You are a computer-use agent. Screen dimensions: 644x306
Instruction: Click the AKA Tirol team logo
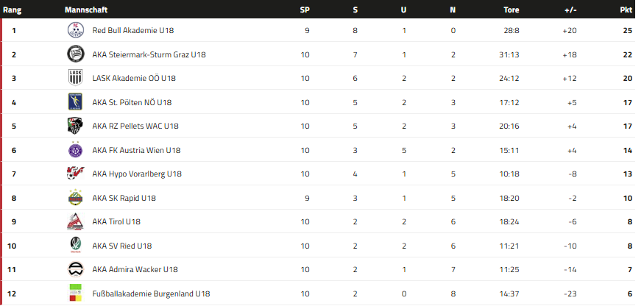point(75,221)
